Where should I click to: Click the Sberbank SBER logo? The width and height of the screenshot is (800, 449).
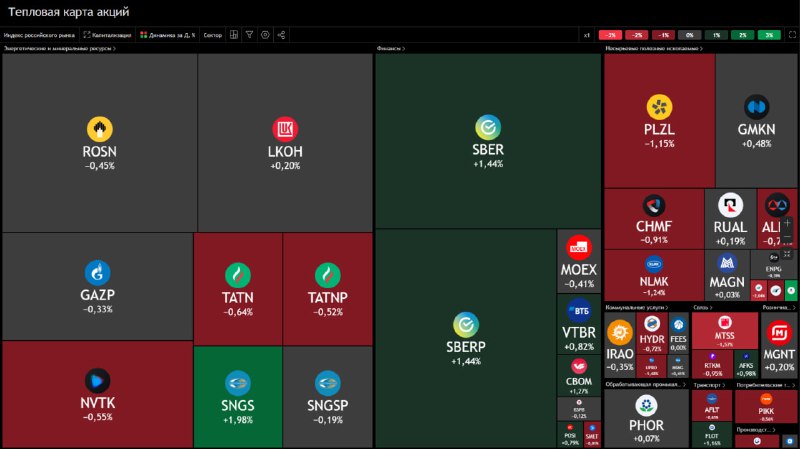coord(488,128)
